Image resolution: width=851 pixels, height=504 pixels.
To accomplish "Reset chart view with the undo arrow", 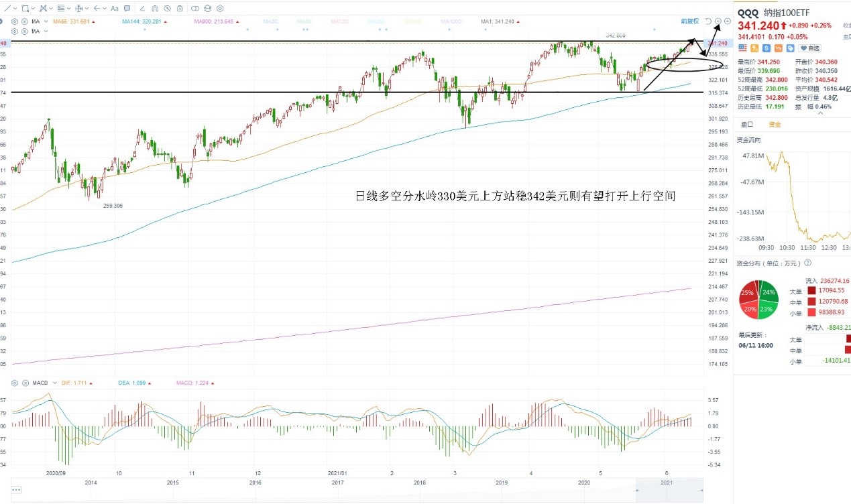I will point(709,21).
